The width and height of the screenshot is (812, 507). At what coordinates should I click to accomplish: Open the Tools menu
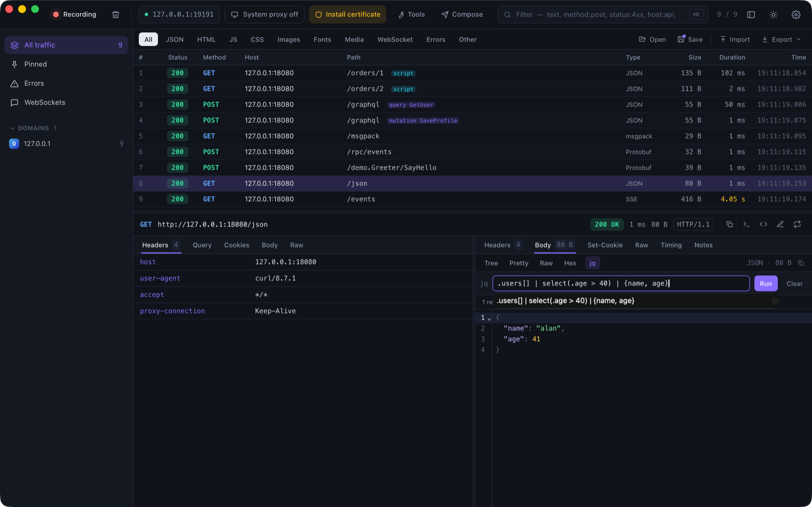click(x=411, y=14)
